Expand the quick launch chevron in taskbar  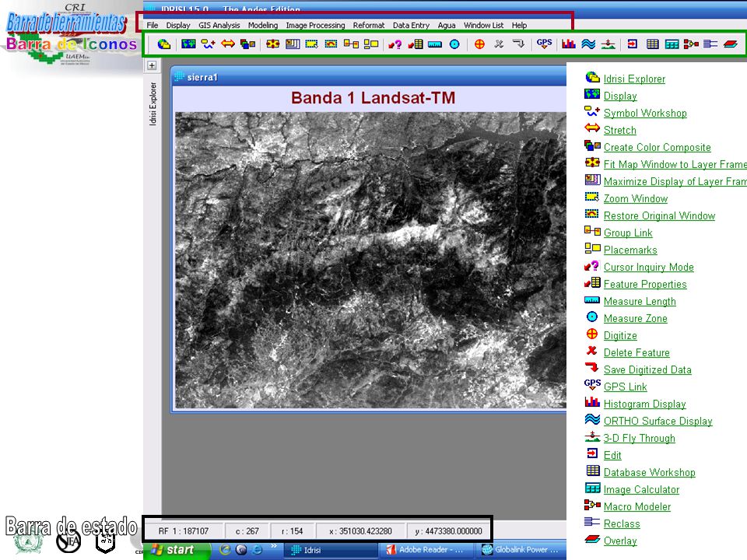click(274, 546)
